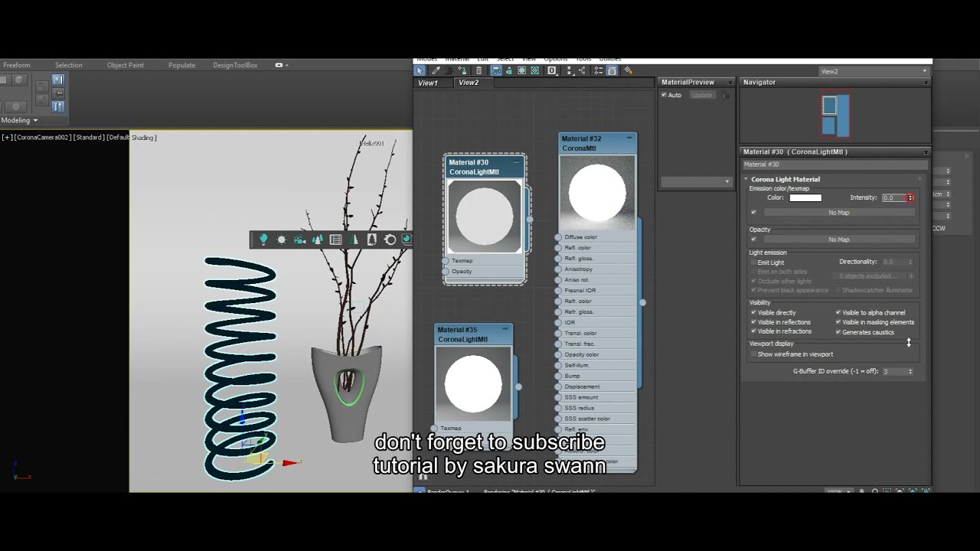
Task: Start Corona interactive render swirl icon
Action: coord(390,240)
